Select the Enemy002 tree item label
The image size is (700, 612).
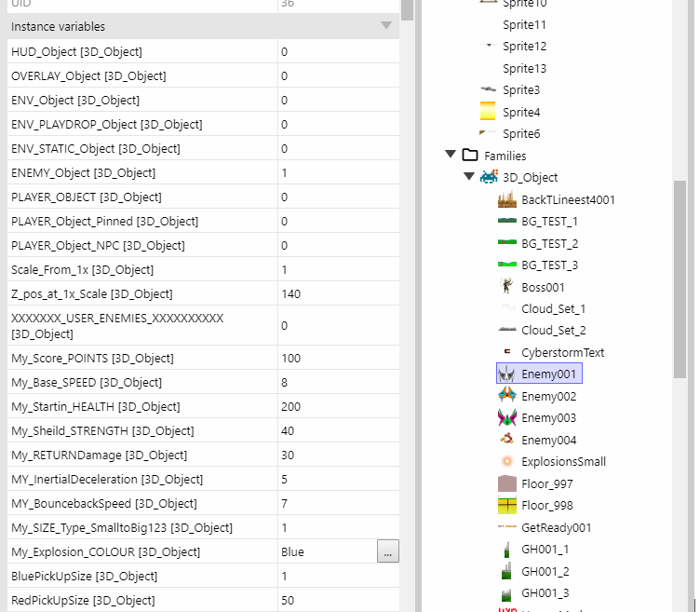click(548, 396)
